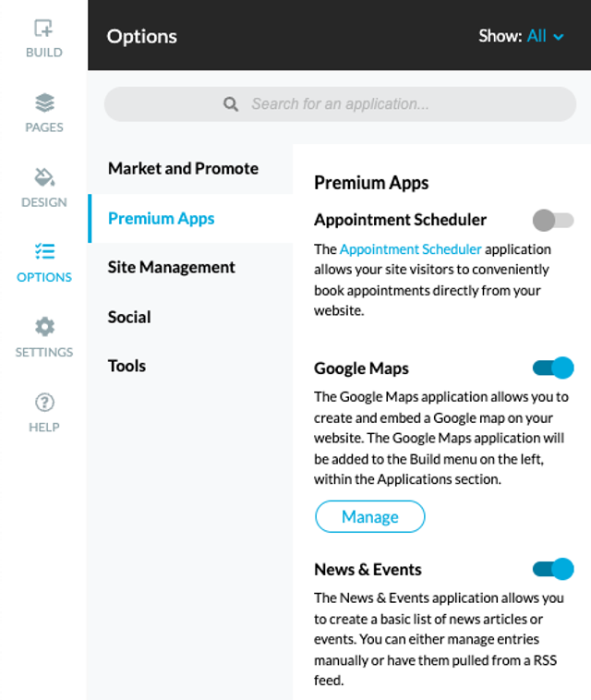Viewport: 591px width, 700px height.
Task: Open the Settings gear icon
Action: [44, 327]
